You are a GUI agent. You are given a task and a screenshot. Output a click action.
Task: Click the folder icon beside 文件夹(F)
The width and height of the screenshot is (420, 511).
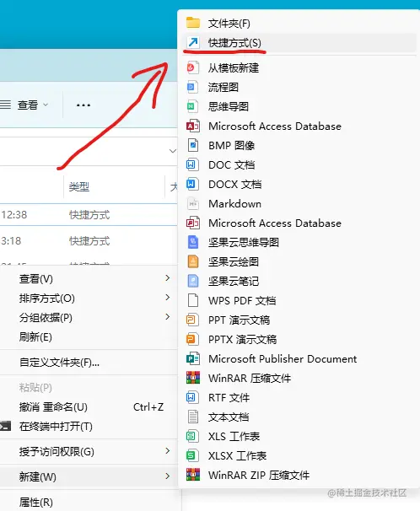[193, 23]
